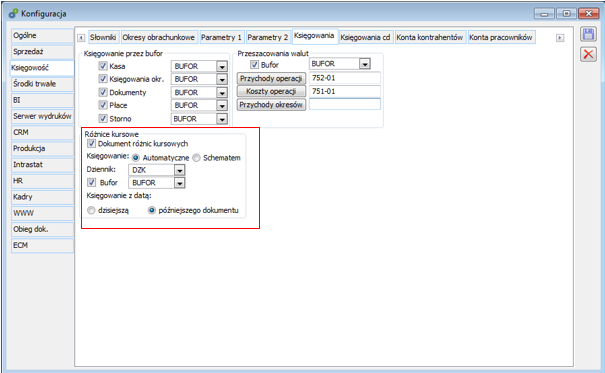
Task: Open the Konta kontrahentów tab
Action: [430, 37]
